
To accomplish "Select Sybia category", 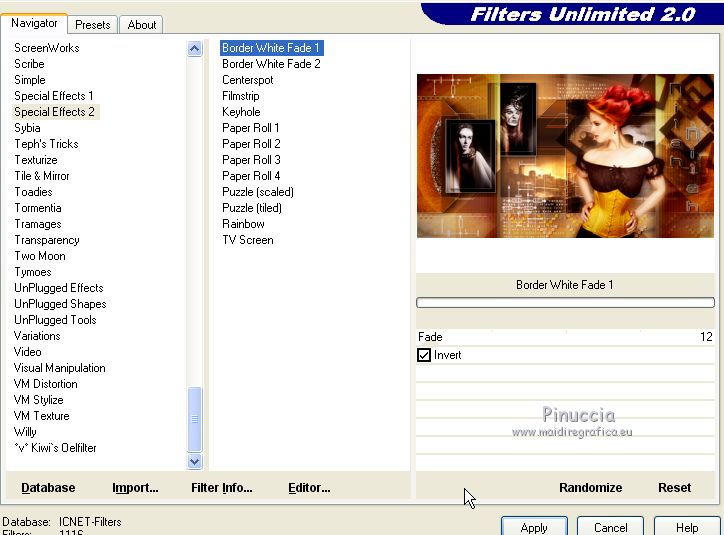I will pyautogui.click(x=27, y=128).
